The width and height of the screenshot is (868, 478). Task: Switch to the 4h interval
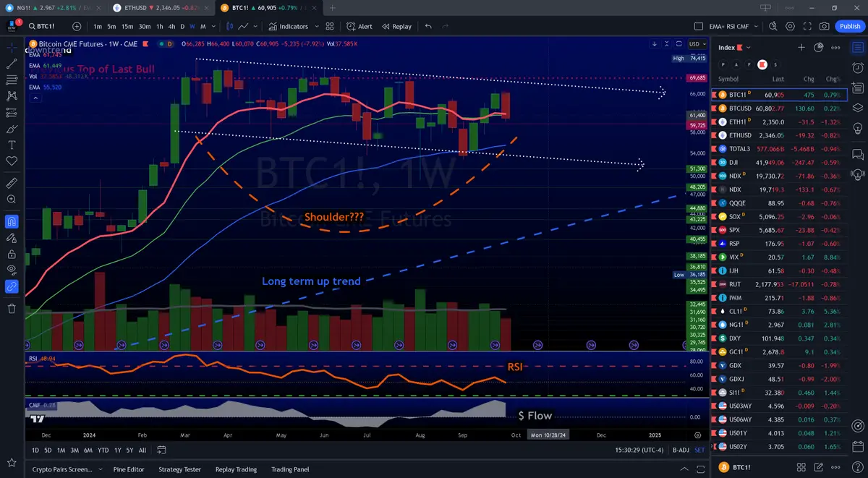click(171, 26)
